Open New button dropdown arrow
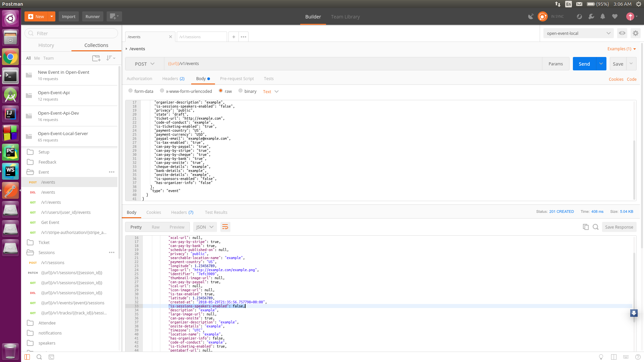Image resolution: width=644 pixels, height=362 pixels. point(52,16)
